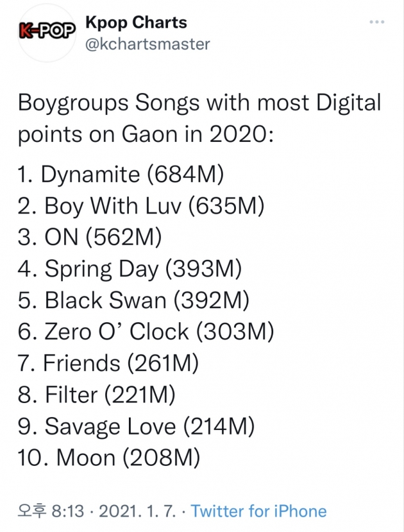Click the Zero O' Clock (303M) entry

pos(145,332)
